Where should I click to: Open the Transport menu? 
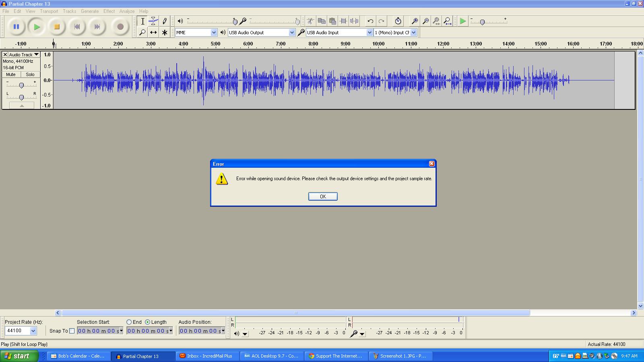[49, 11]
